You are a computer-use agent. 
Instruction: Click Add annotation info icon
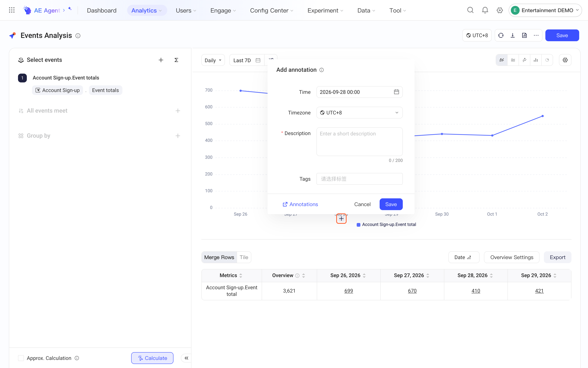click(321, 70)
